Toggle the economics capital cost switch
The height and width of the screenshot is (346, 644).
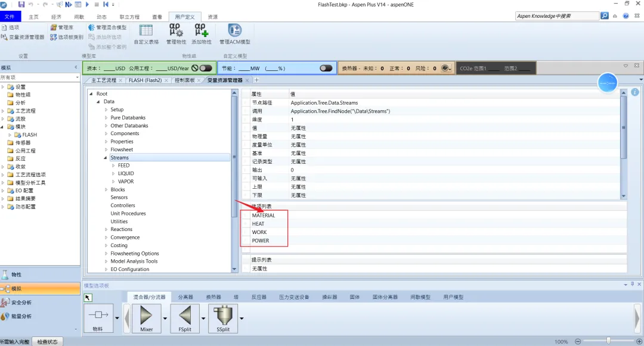coord(205,68)
